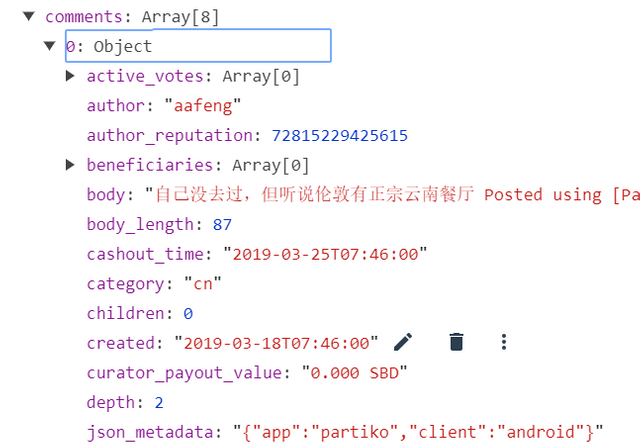Screen dimensions: 640x444
Task: Expand the beneficiaries array
Action: pos(70,165)
